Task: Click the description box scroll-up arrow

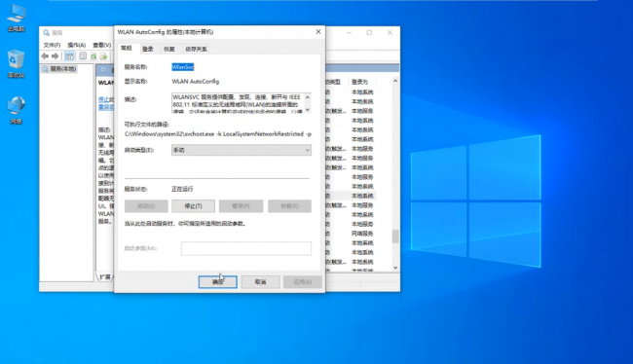Action: click(x=307, y=97)
